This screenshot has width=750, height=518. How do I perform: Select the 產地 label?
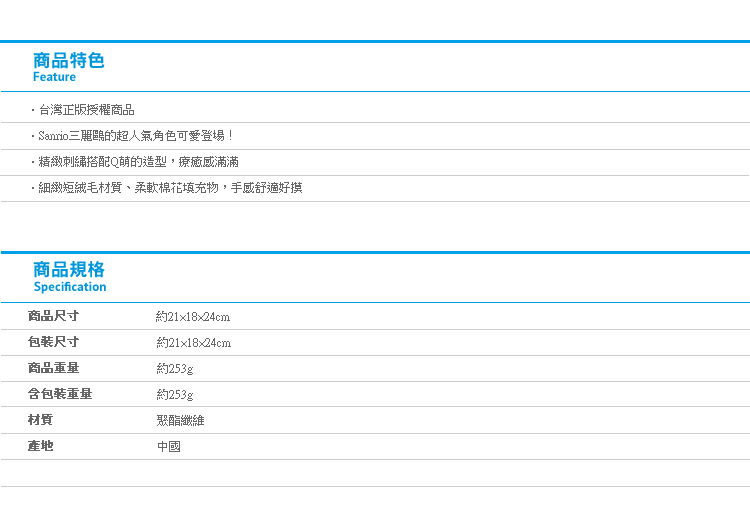coord(40,446)
